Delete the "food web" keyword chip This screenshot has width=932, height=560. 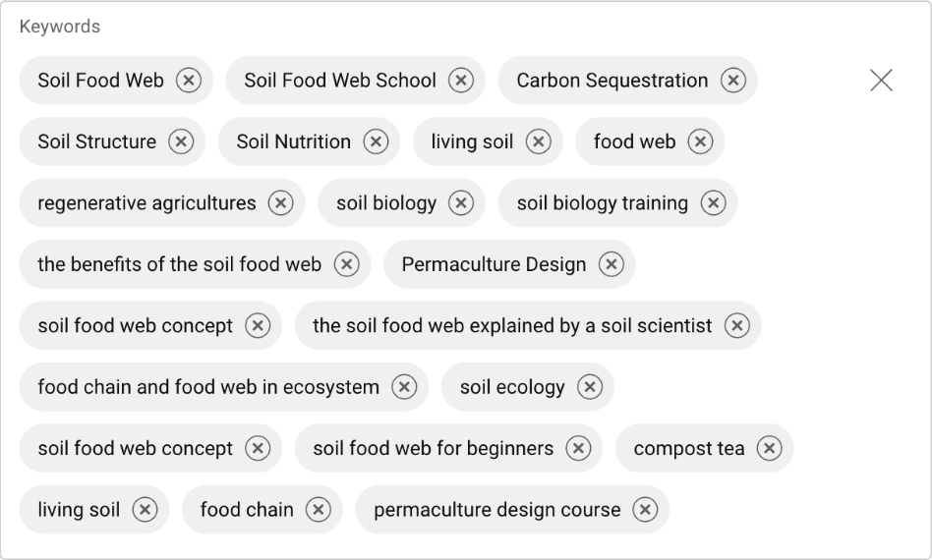coord(700,141)
